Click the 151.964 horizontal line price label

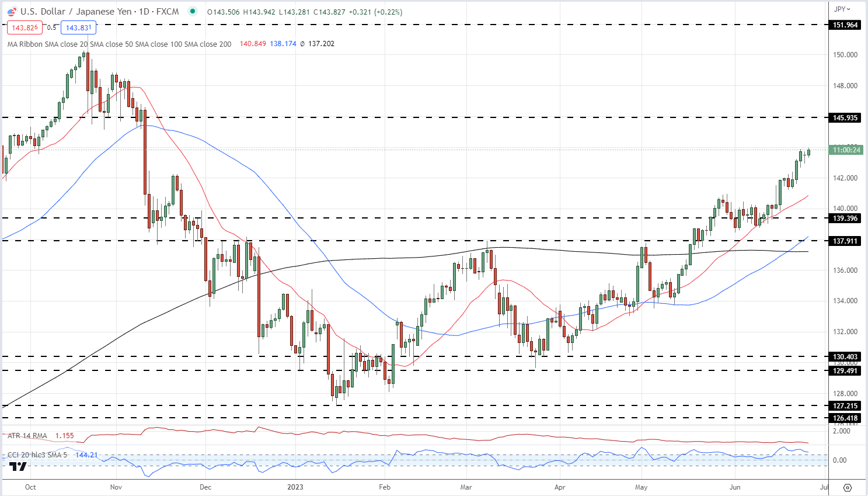845,25
